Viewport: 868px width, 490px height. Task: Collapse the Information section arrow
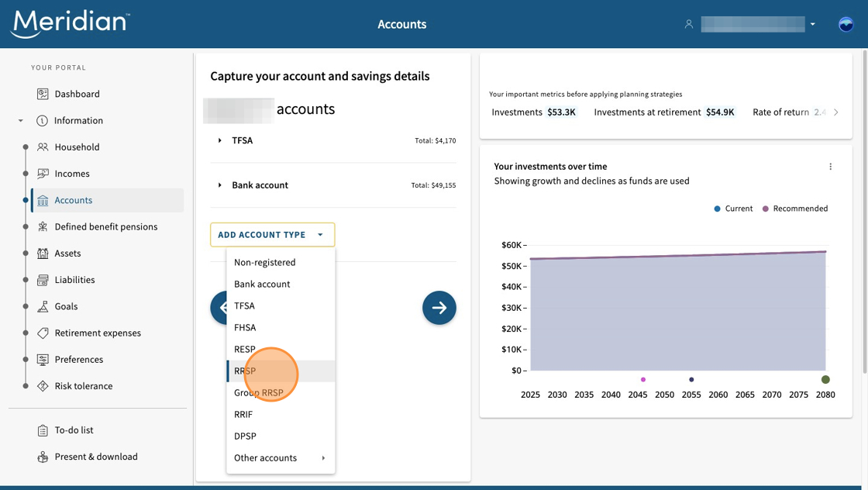click(20, 121)
